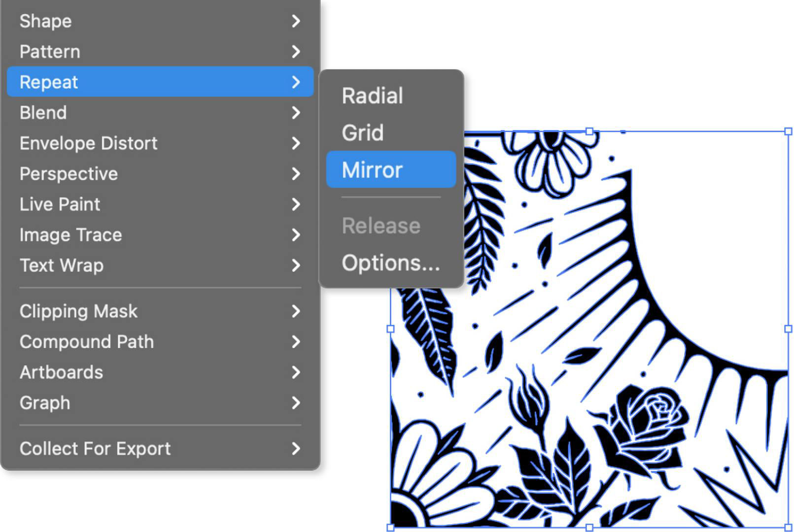Expand the Envelope Distort submenu arrow

[296, 143]
